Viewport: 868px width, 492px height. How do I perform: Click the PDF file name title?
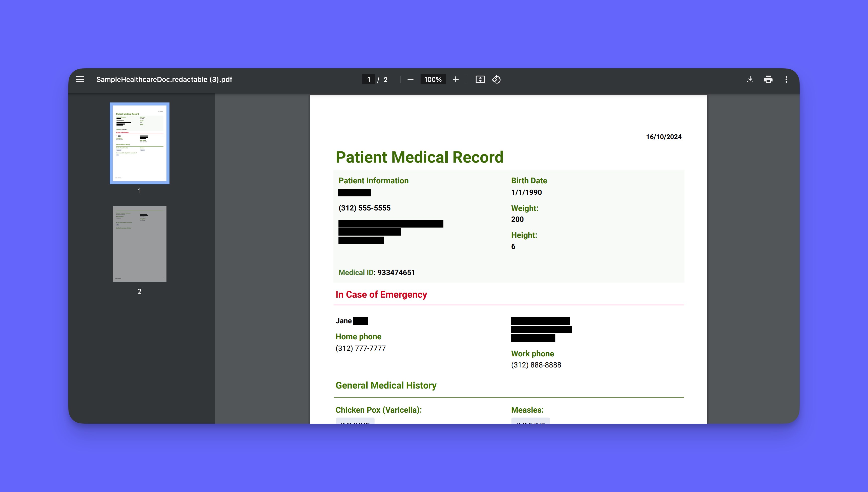164,79
